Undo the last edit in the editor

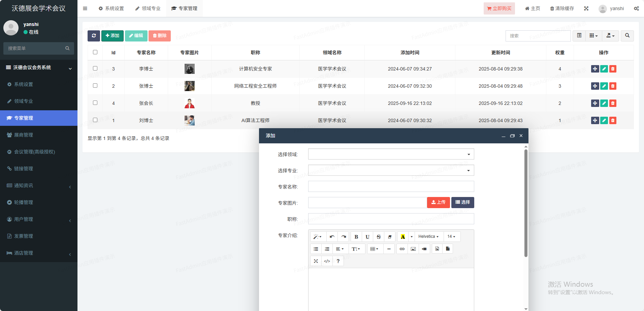[x=332, y=237]
